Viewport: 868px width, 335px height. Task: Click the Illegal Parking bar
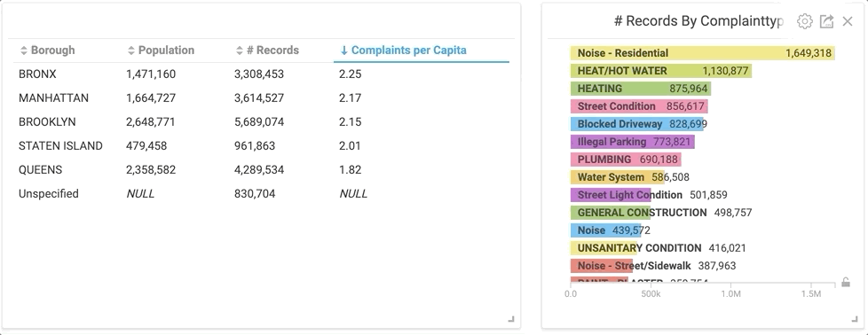(x=632, y=142)
